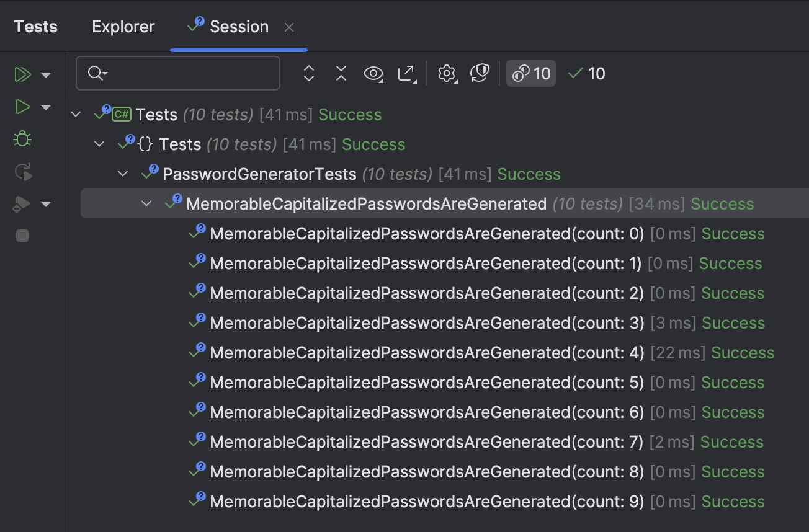Collapse all nodes in the test tree
The width and height of the screenshot is (809, 532).
(x=341, y=73)
